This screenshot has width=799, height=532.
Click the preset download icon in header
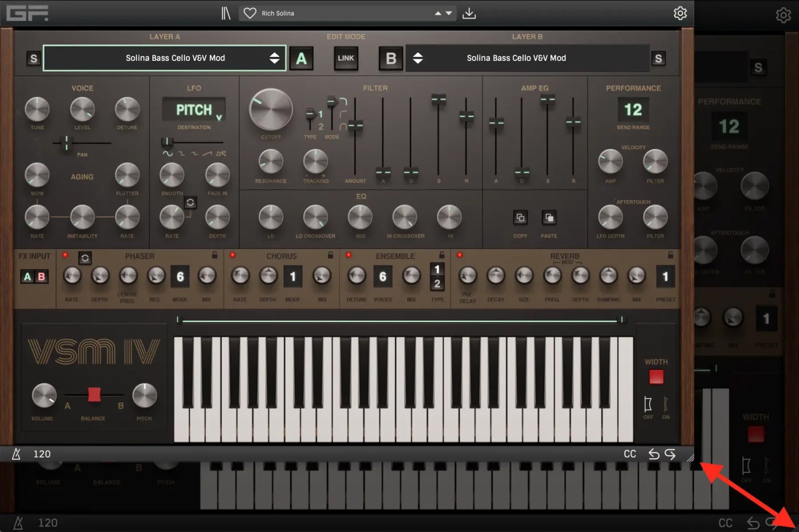[469, 13]
